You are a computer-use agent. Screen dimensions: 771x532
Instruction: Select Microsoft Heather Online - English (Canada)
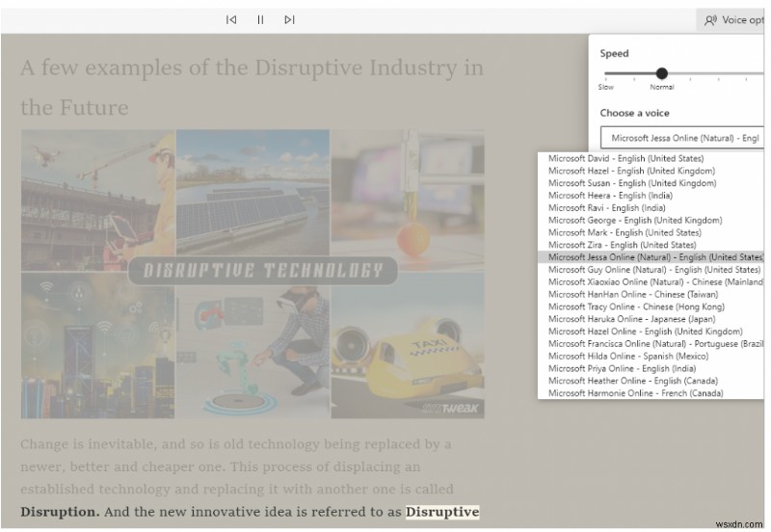651,381
